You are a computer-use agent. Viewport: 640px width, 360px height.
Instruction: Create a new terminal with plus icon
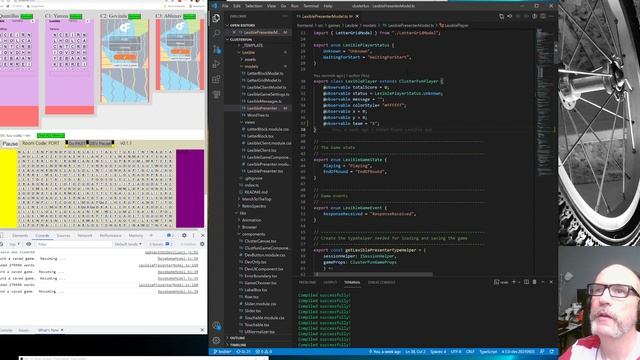click(513, 282)
